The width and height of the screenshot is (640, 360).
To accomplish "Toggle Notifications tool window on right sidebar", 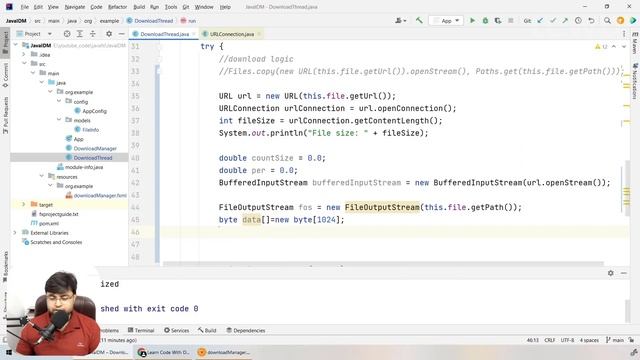I will 635,82.
